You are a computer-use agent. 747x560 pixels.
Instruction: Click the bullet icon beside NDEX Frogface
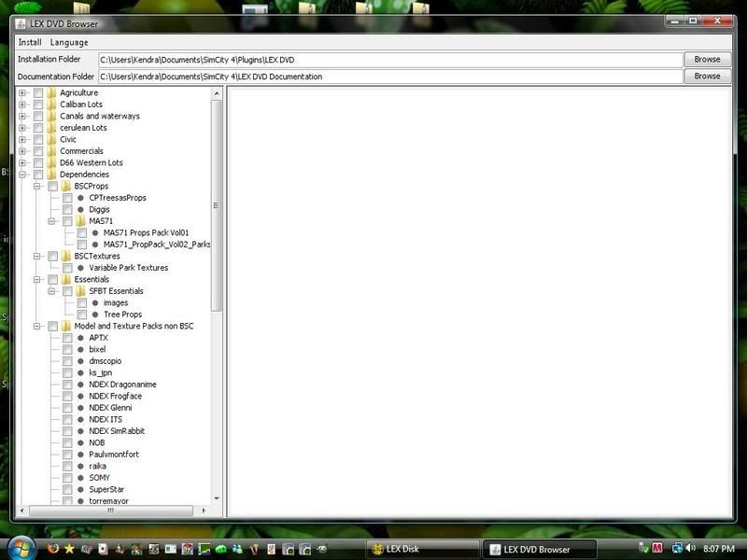point(80,396)
